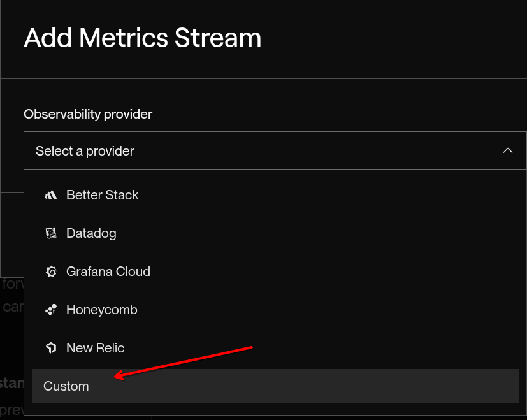Click the Add Metrics Stream heading
527x420 pixels.
click(142, 38)
